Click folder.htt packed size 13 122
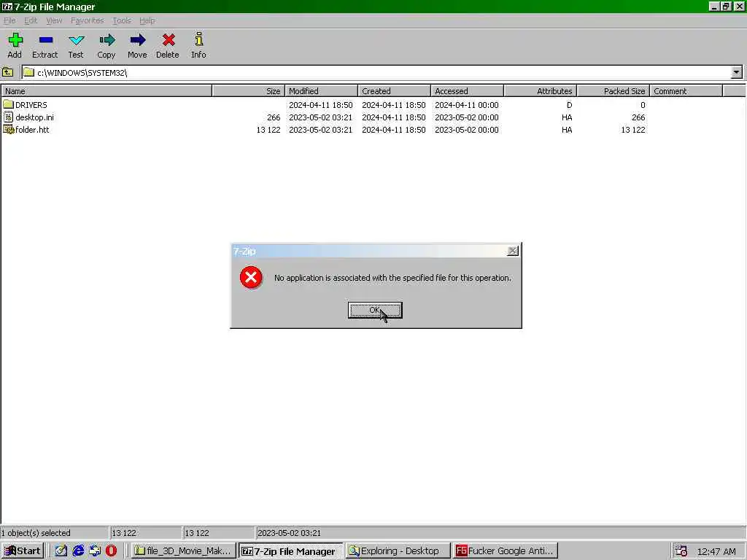The image size is (747, 560). 633,130
